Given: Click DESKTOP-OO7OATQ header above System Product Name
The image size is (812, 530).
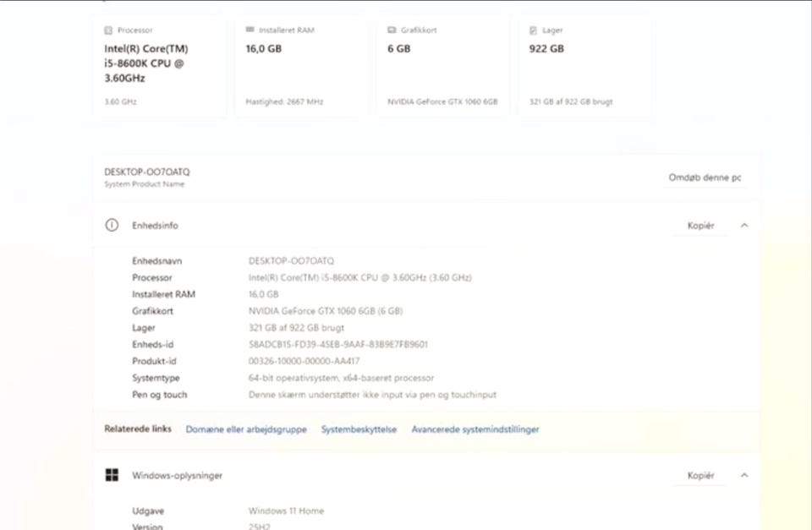Looking at the screenshot, I should click(147, 172).
